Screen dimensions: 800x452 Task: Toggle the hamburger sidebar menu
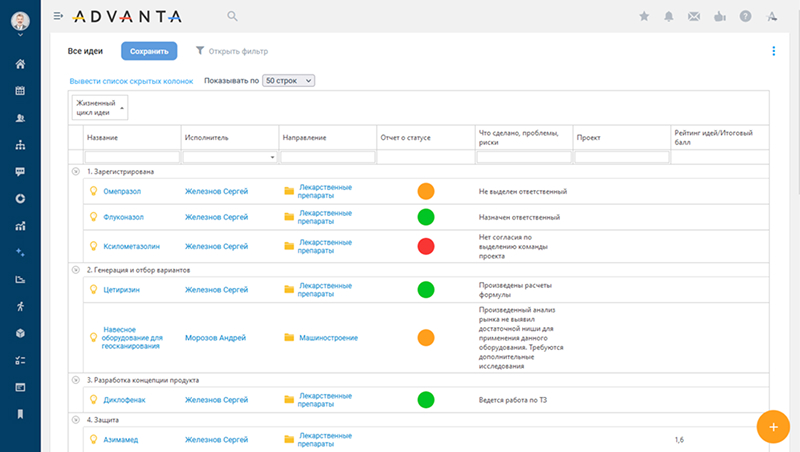(x=58, y=16)
